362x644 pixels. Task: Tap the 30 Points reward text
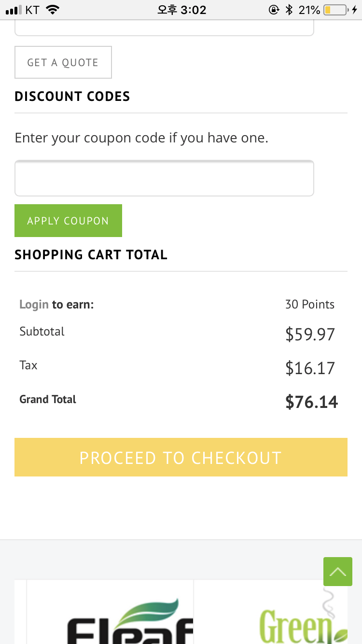pyautogui.click(x=309, y=305)
